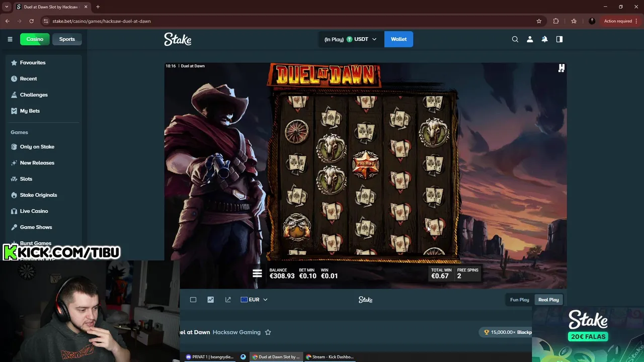
Task: Click the outlaw bandit symbol on reels
Action: point(297,227)
